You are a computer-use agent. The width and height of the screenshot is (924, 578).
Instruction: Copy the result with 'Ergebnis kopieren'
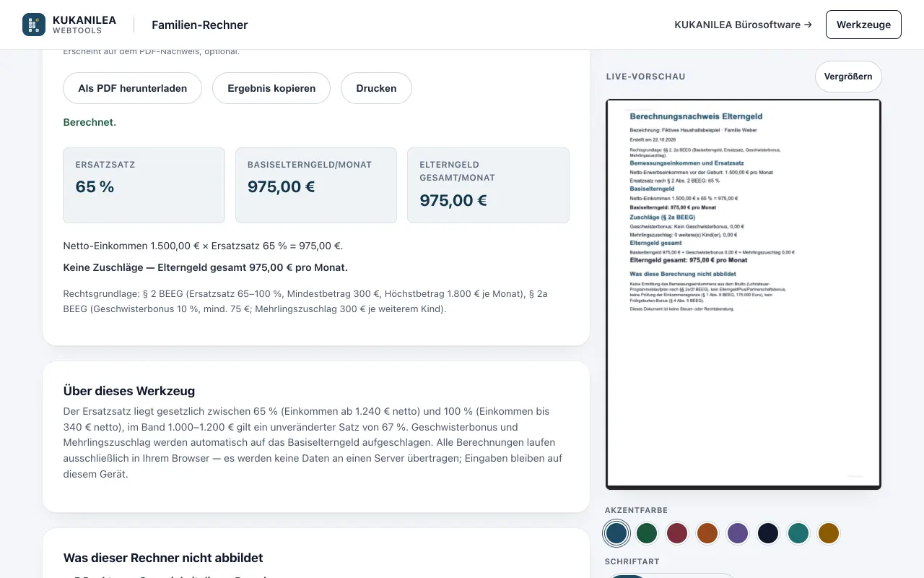click(x=271, y=88)
